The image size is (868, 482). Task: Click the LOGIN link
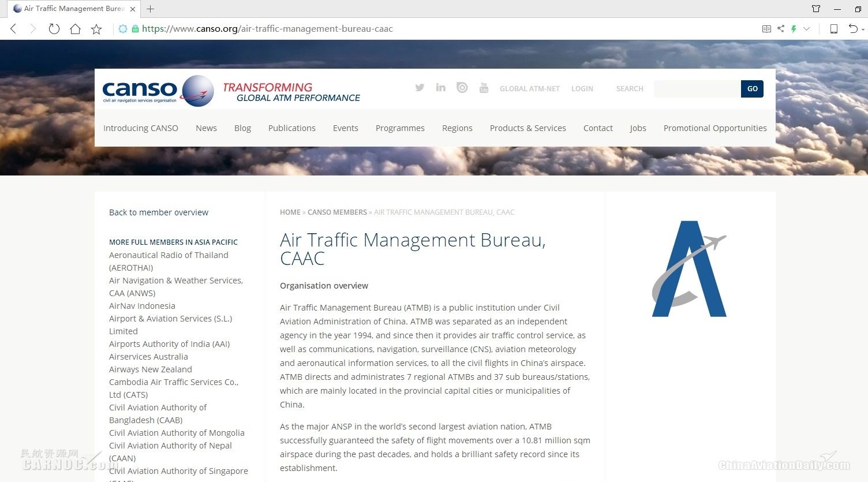click(582, 89)
